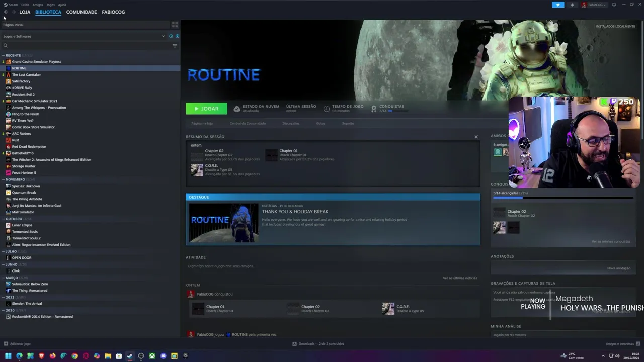
Task: Open the FabioCOG account dropdown
Action: pos(594,5)
